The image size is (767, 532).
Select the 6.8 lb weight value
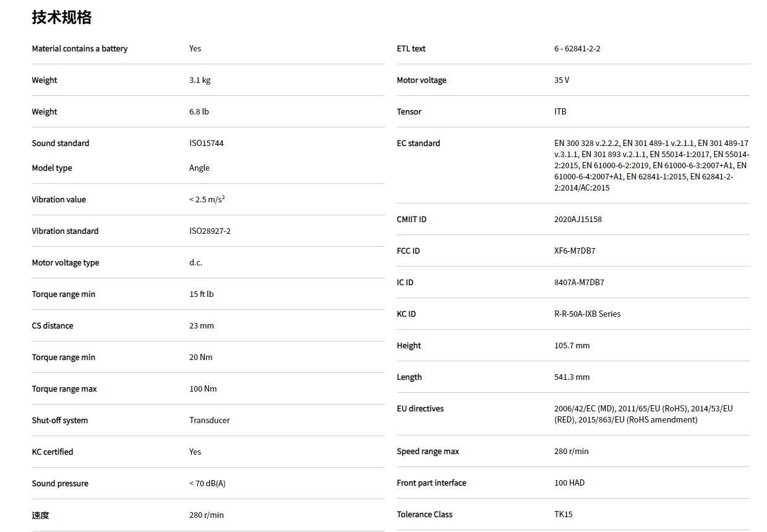(x=199, y=112)
